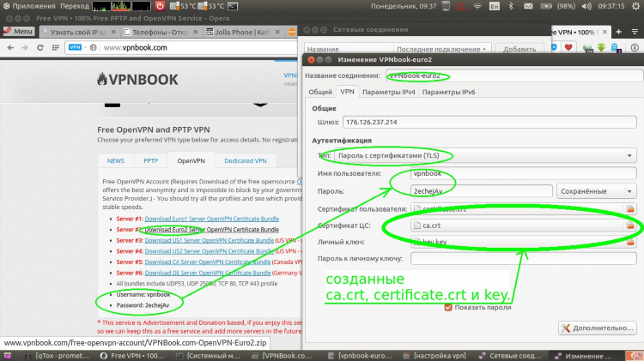This screenshot has height=361, width=644.
Task: Open the sound volume indicator
Action: pyautogui.click(x=586, y=6)
